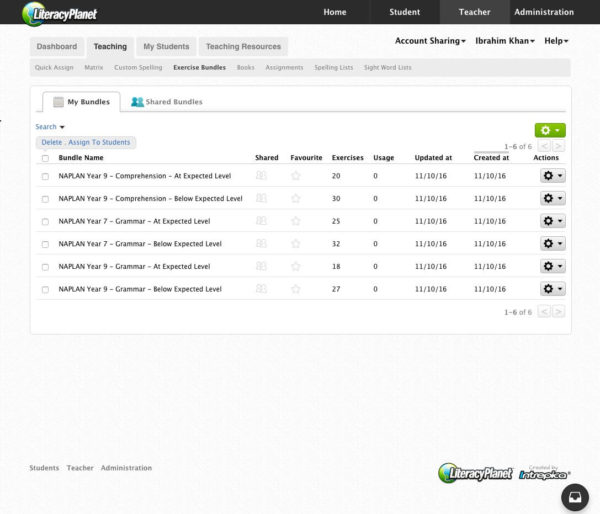
Task: Open Account Sharing dropdown menu
Action: [430, 41]
